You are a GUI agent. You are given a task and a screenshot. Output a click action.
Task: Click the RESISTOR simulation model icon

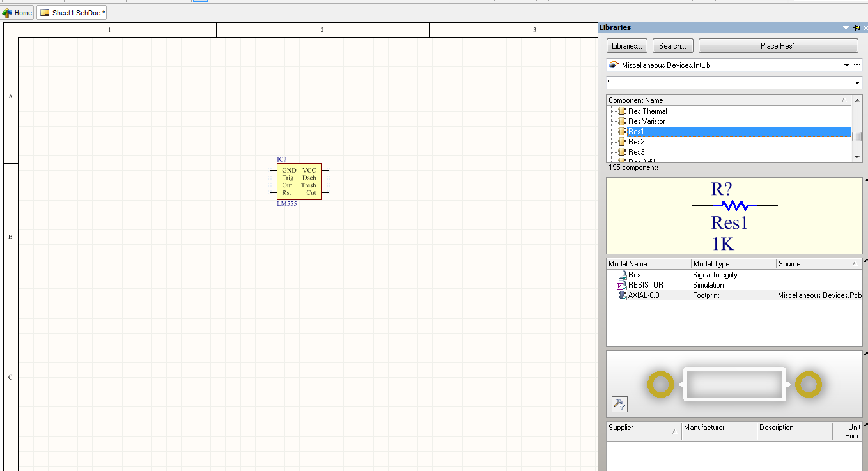(623, 285)
